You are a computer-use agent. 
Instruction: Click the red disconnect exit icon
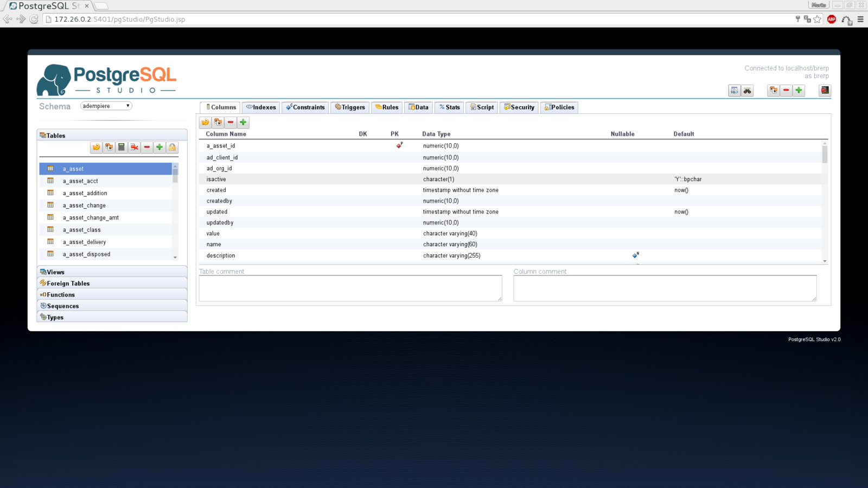coord(825,91)
